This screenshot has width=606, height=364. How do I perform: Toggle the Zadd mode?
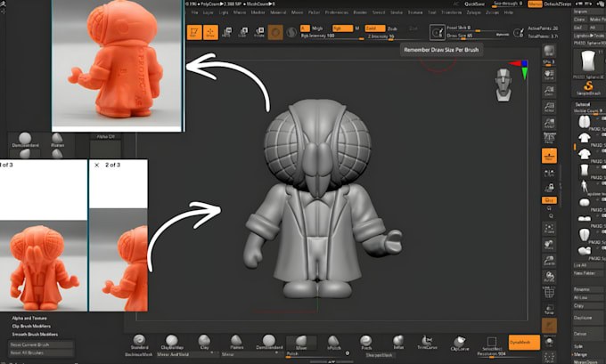(x=375, y=28)
